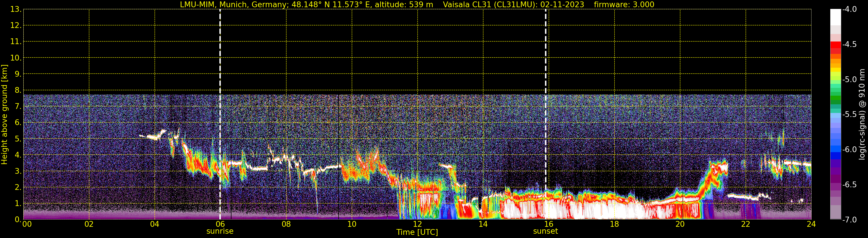Click the x-axis tick label '06'

tap(220, 224)
